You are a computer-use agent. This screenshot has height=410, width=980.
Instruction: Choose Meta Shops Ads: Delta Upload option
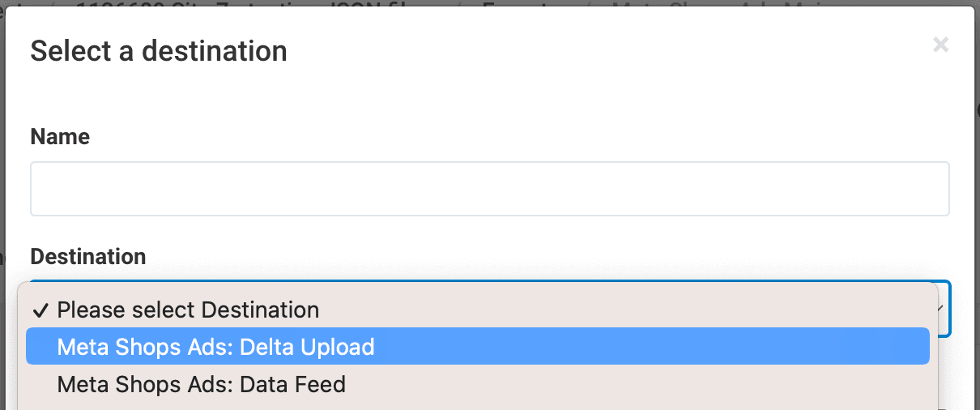pos(215,347)
